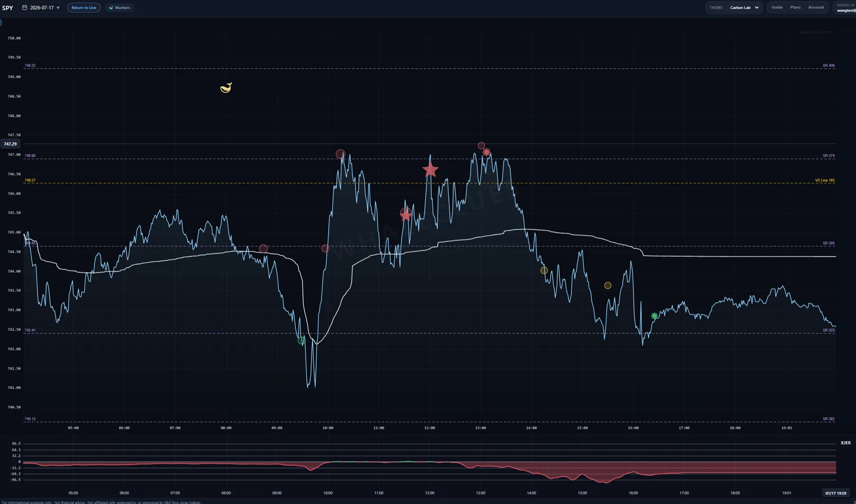Click the red circle marker at the 10:15 peak
This screenshot has width=856, height=504.
340,154
